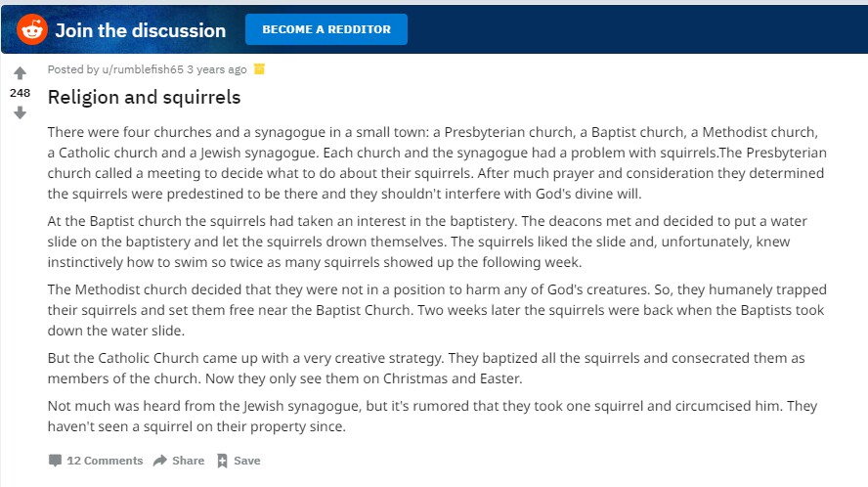Open the post title Religion and squirrels
The height and width of the screenshot is (487, 868).
144,98
